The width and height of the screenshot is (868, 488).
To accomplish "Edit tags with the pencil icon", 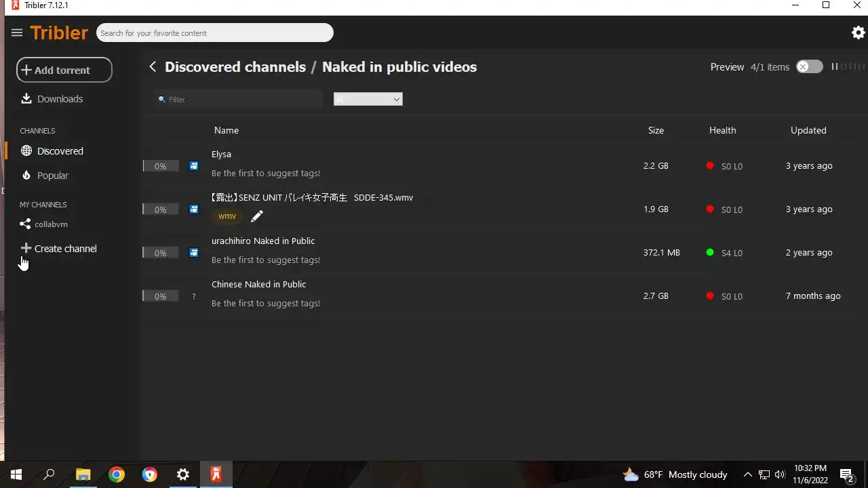I will 257,216.
